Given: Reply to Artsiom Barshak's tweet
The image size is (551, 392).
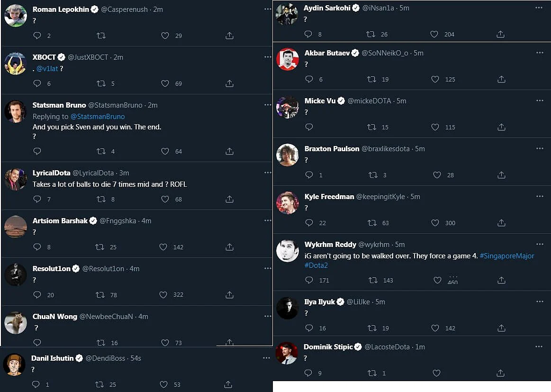Looking at the screenshot, I should 37,247.
